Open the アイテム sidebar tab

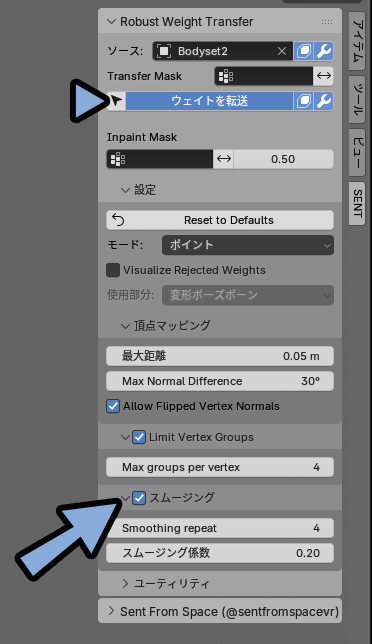(x=357, y=40)
